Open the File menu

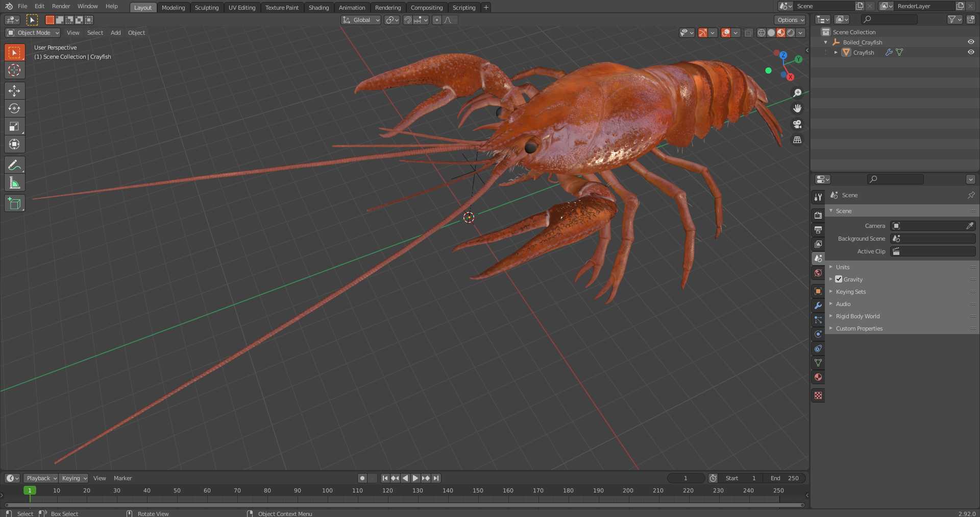click(x=22, y=6)
